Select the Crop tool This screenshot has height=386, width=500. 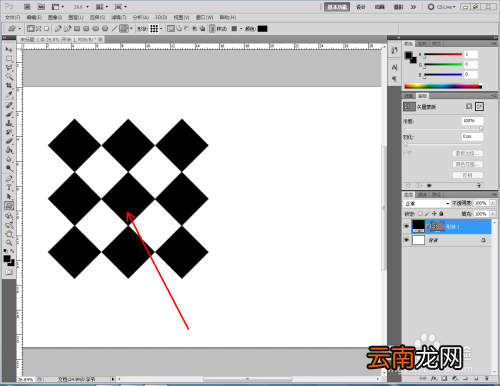pyautogui.click(x=9, y=86)
